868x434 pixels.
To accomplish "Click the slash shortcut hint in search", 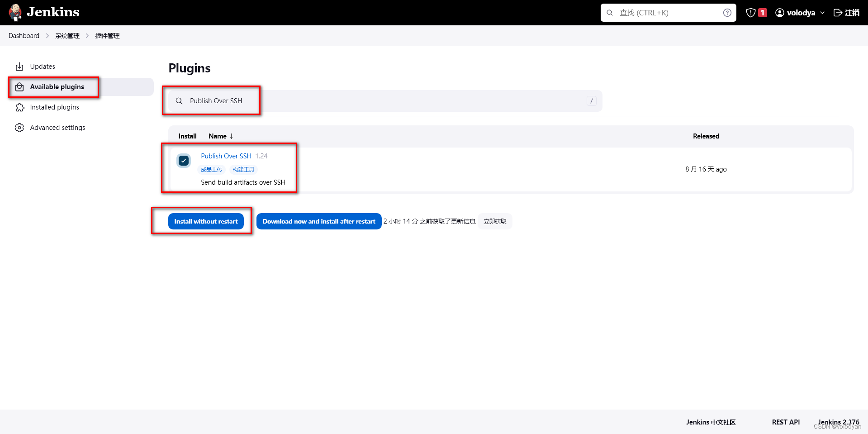I will pyautogui.click(x=592, y=101).
